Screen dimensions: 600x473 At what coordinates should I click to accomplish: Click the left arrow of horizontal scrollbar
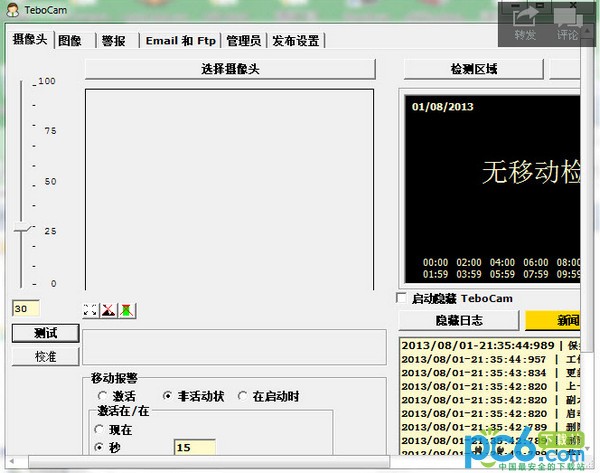tap(12, 461)
